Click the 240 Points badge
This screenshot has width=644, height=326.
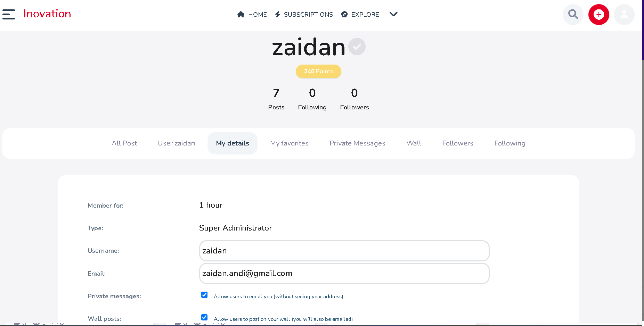tap(318, 72)
